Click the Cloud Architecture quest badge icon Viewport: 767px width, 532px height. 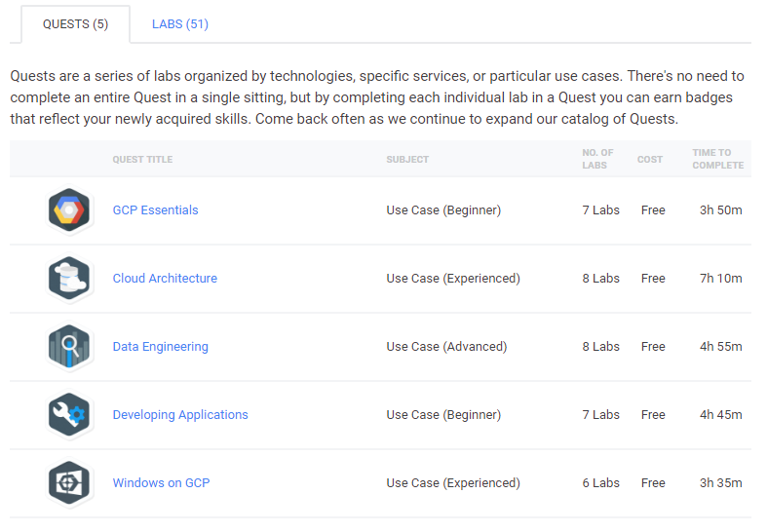(69, 279)
